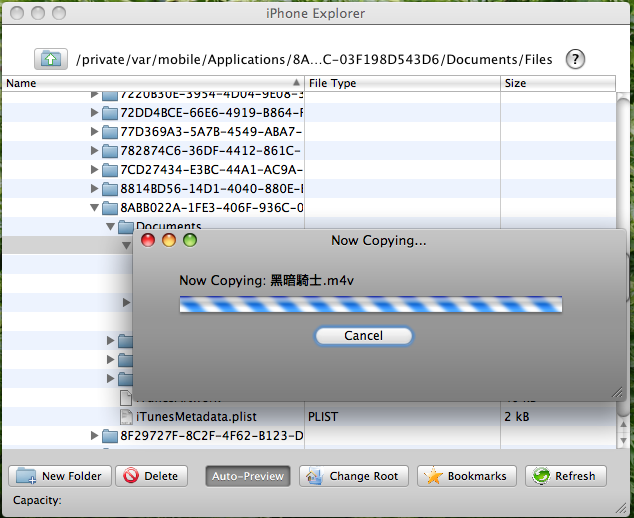Select folder icon for 7CD27434-E3BC-44A1-AC9A

point(110,170)
